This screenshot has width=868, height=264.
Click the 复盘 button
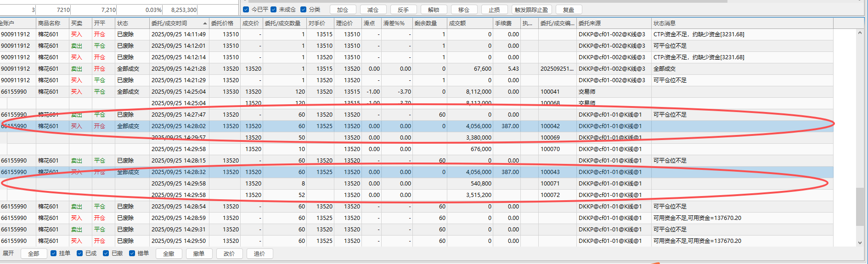coord(569,10)
